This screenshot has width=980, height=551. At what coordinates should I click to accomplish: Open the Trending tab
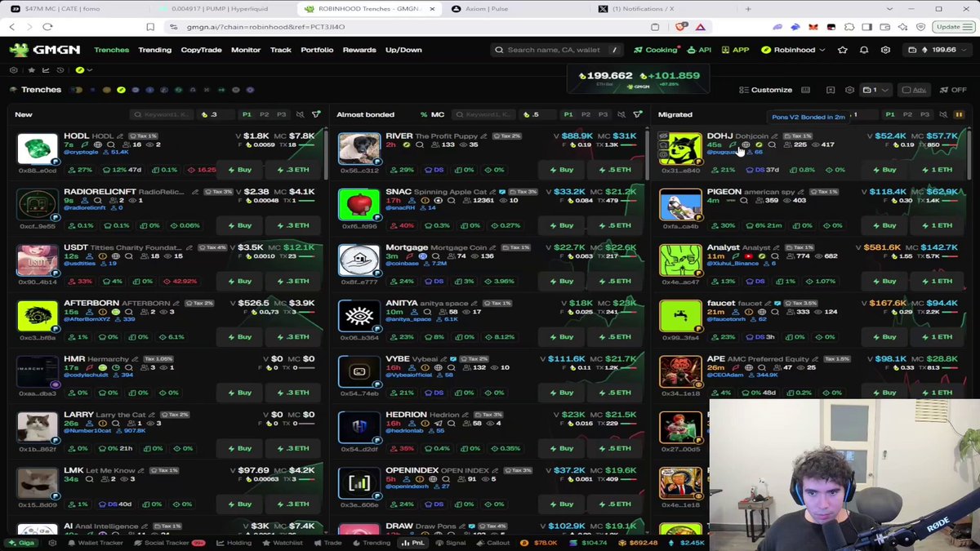pos(154,50)
